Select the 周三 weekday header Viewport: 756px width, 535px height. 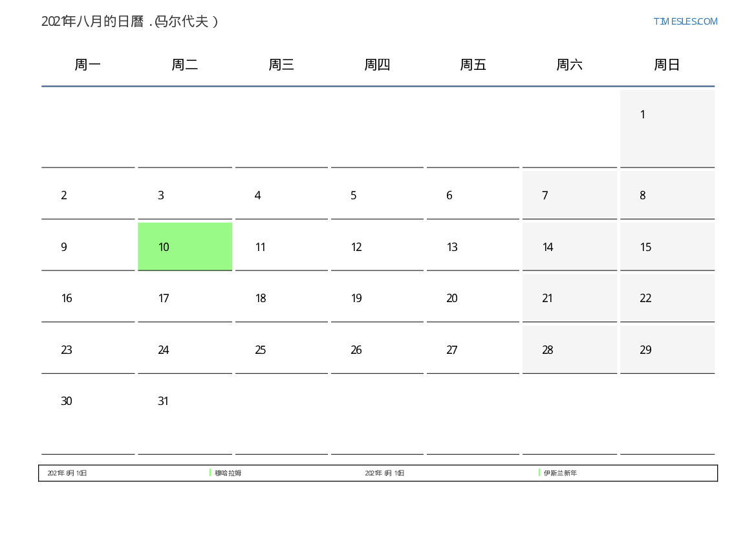(281, 65)
